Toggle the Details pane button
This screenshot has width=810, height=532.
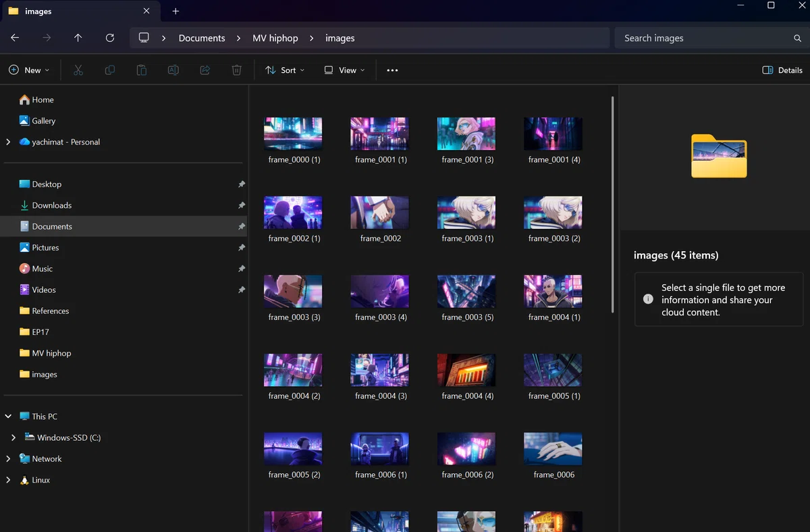click(782, 70)
